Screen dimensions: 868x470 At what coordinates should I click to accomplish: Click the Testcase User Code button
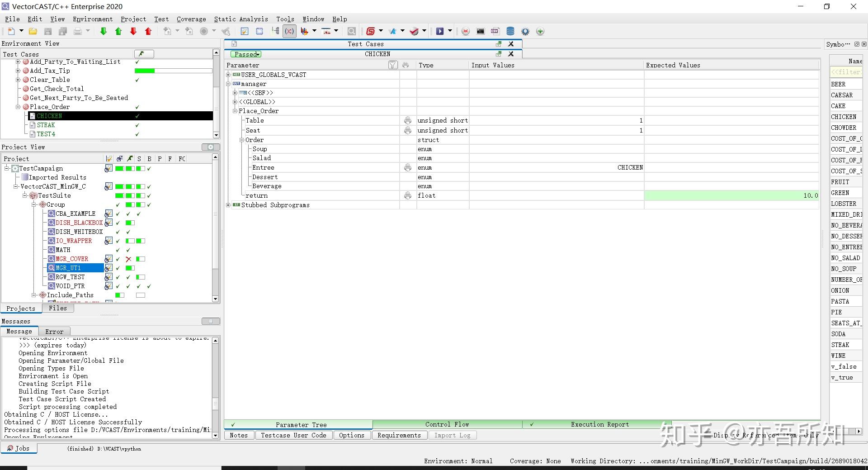[x=293, y=435]
